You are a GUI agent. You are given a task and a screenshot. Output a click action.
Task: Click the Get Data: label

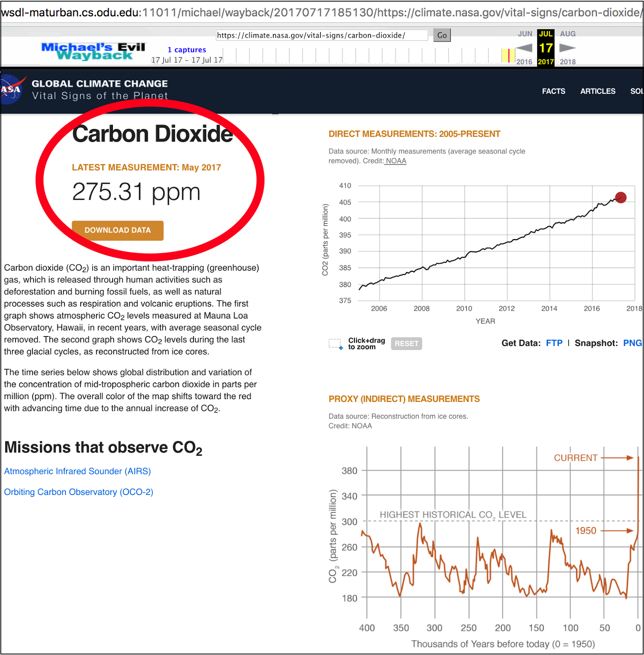[x=521, y=343]
